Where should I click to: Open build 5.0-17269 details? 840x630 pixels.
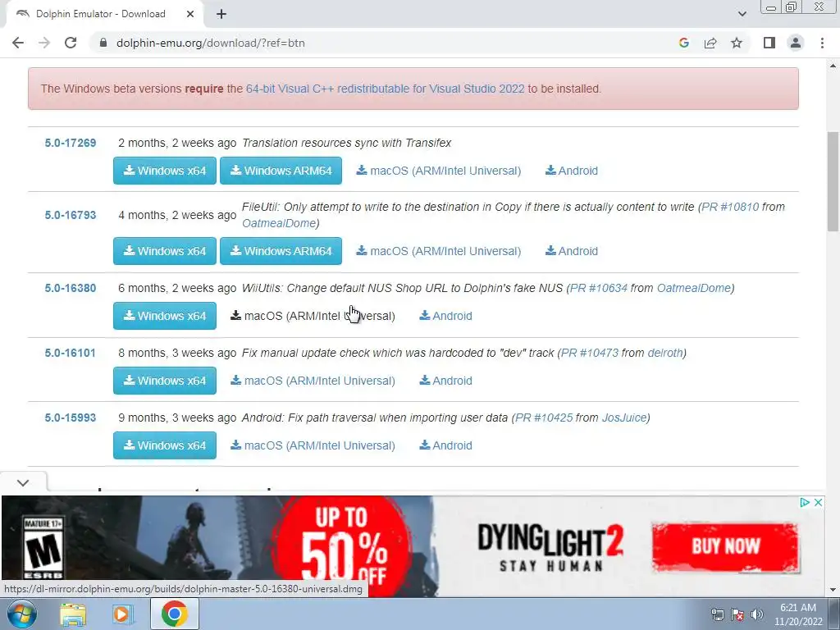tap(71, 143)
